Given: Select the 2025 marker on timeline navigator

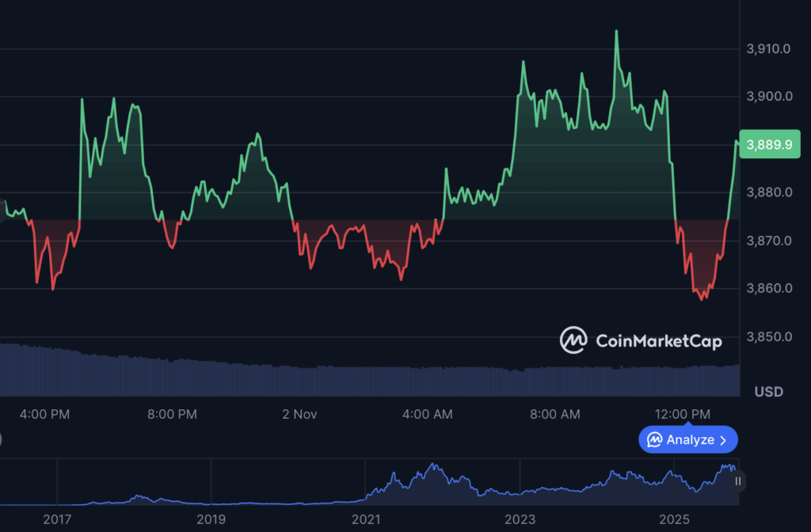Looking at the screenshot, I should click(675, 519).
